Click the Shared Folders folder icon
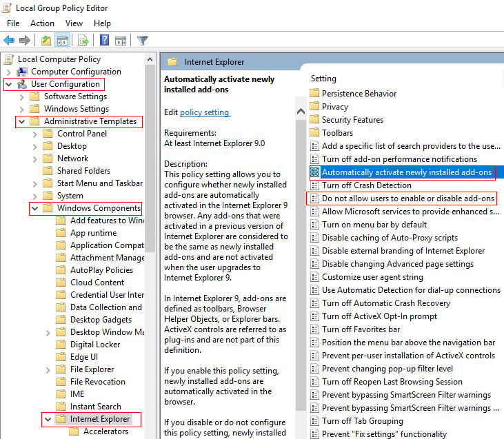 (x=48, y=171)
